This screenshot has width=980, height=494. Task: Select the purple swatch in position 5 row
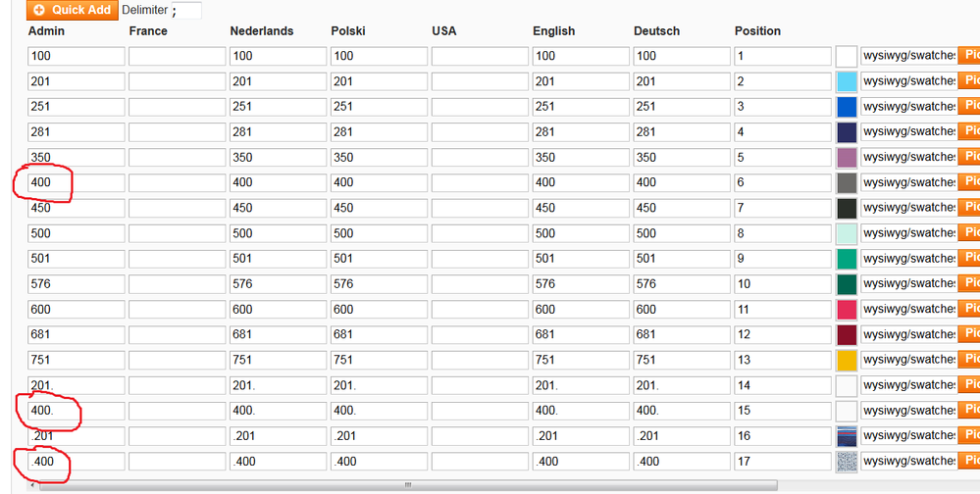(x=847, y=158)
